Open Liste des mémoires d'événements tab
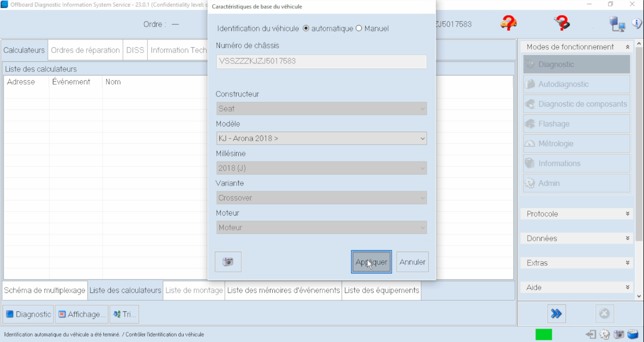The height and width of the screenshot is (342, 644). click(x=283, y=290)
